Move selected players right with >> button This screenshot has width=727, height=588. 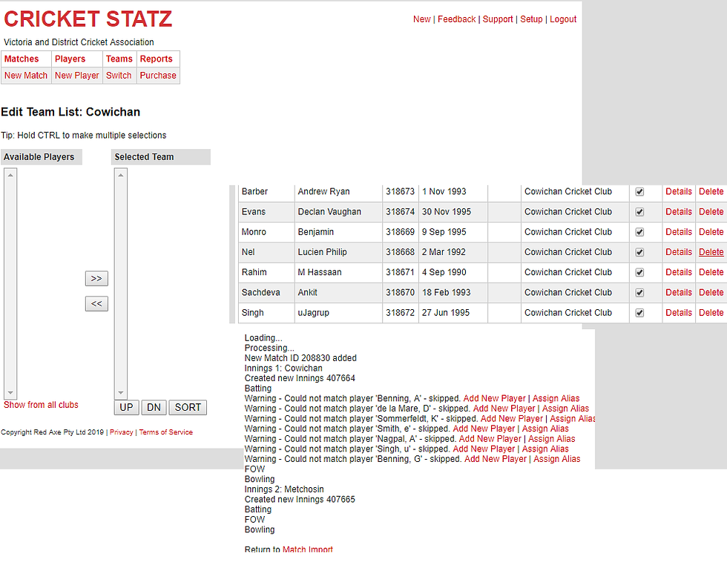(96, 279)
